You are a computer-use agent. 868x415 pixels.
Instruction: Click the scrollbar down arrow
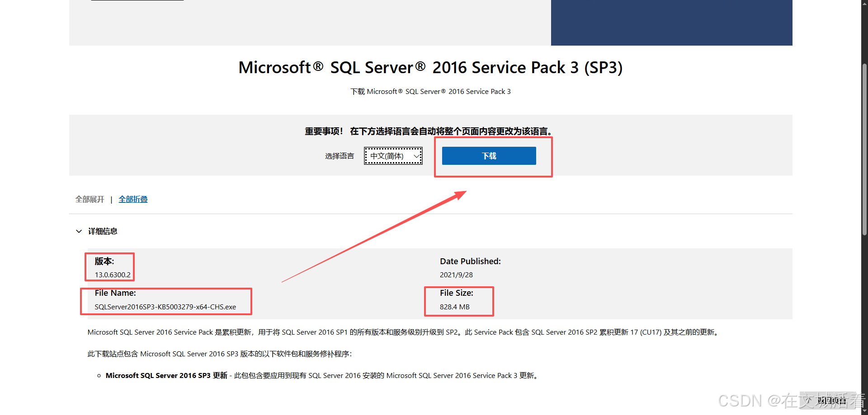click(864, 411)
